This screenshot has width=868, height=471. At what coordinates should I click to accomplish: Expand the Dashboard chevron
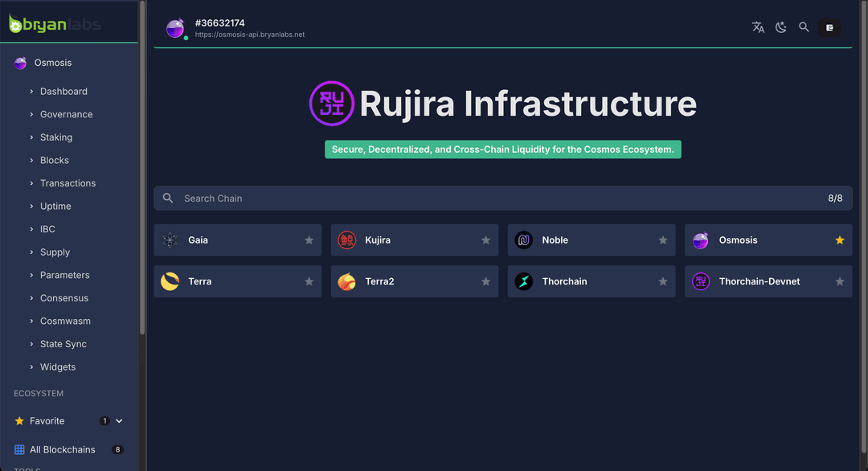click(31, 92)
